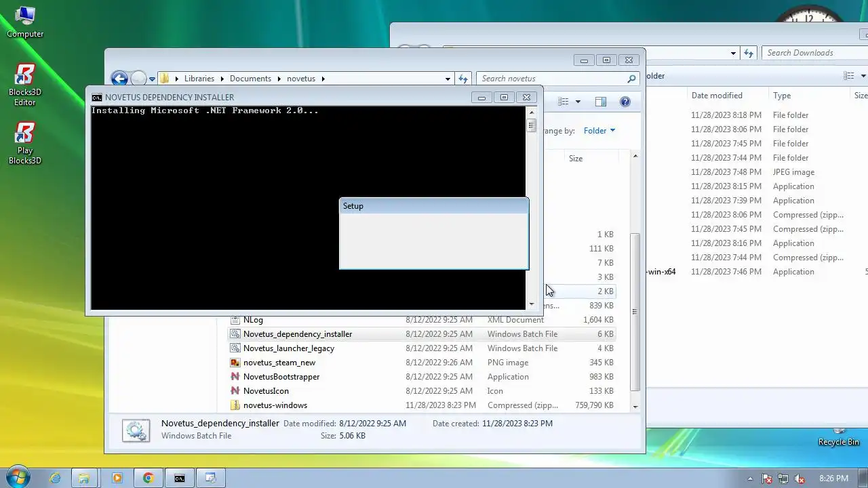868x488 pixels.
Task: Open the Computer desktop icon
Action: click(x=25, y=22)
